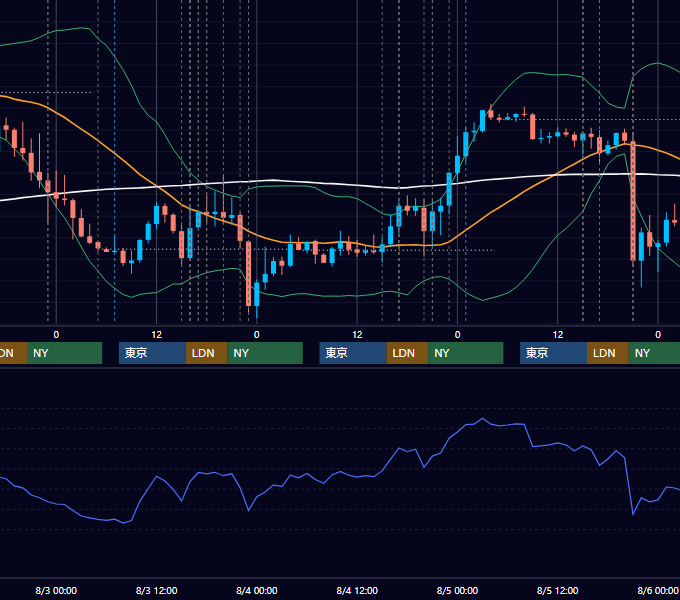680x600 pixels.
Task: Click the hour label 12 for 8/3
Action: point(157,335)
